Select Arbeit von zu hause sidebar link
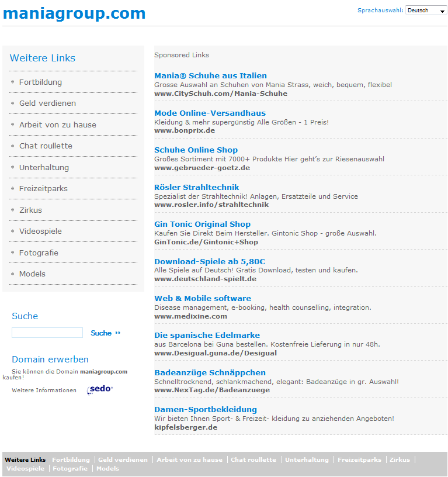Screen dimensions: 448x477 (x=58, y=125)
